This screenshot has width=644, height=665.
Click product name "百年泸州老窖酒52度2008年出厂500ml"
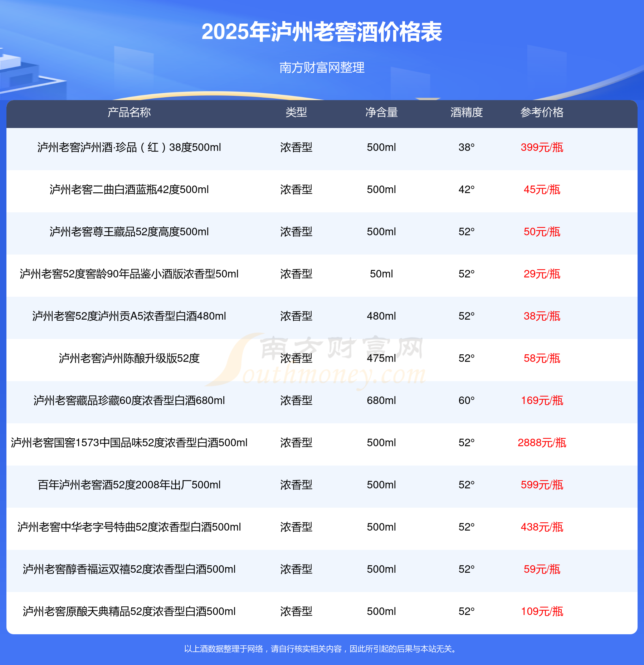(x=129, y=485)
